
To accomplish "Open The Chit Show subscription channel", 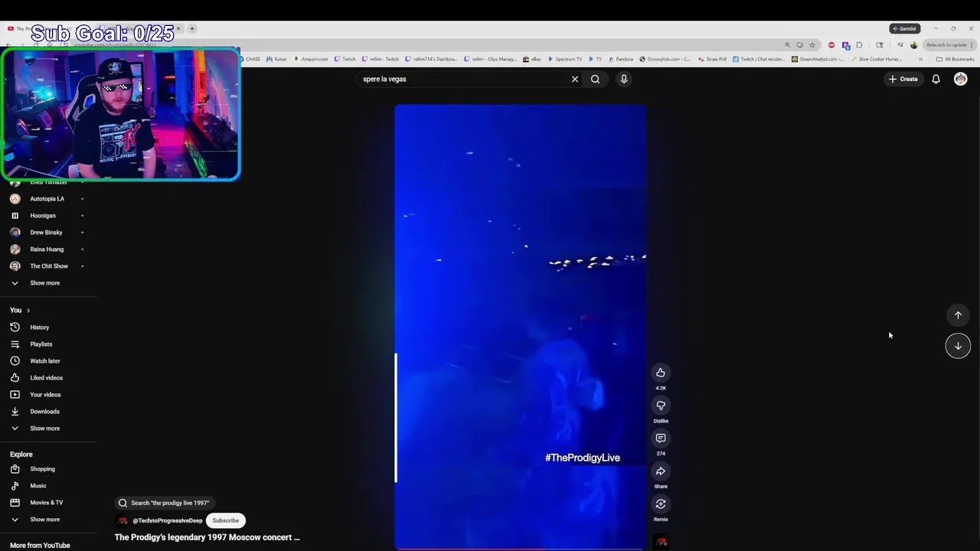I will point(48,266).
